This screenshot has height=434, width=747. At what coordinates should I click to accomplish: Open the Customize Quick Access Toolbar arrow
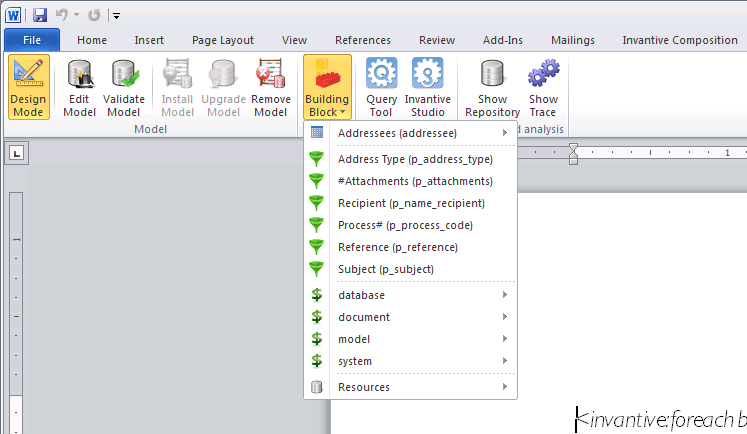coord(117,16)
